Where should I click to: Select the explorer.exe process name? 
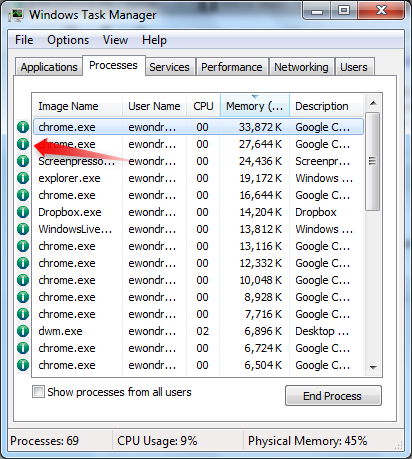[x=69, y=178]
